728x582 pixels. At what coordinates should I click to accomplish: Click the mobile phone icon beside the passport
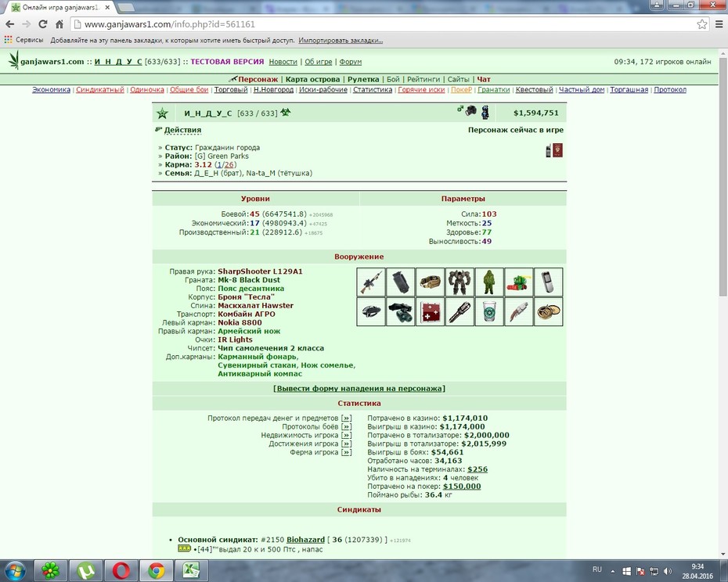pos(548,151)
